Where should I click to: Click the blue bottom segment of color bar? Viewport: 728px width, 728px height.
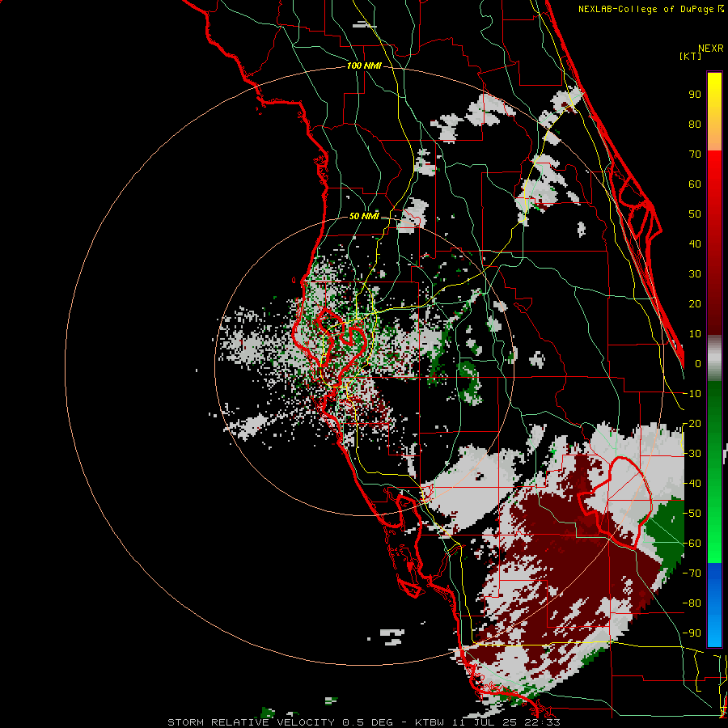click(714, 604)
